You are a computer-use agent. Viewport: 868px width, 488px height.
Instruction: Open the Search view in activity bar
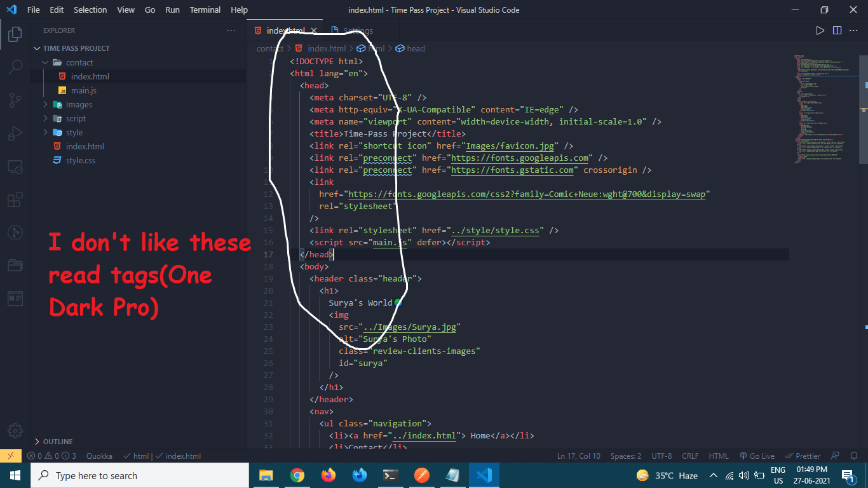[x=15, y=66]
